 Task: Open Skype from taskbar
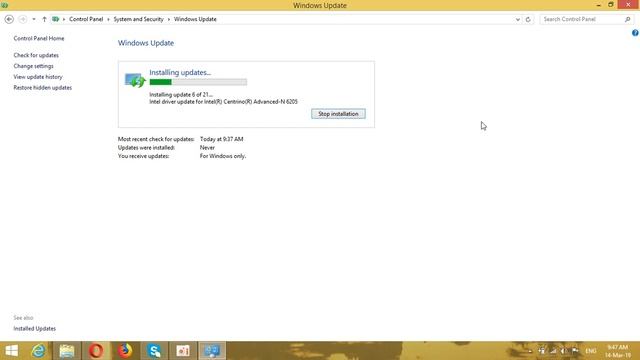pyautogui.click(x=154, y=351)
